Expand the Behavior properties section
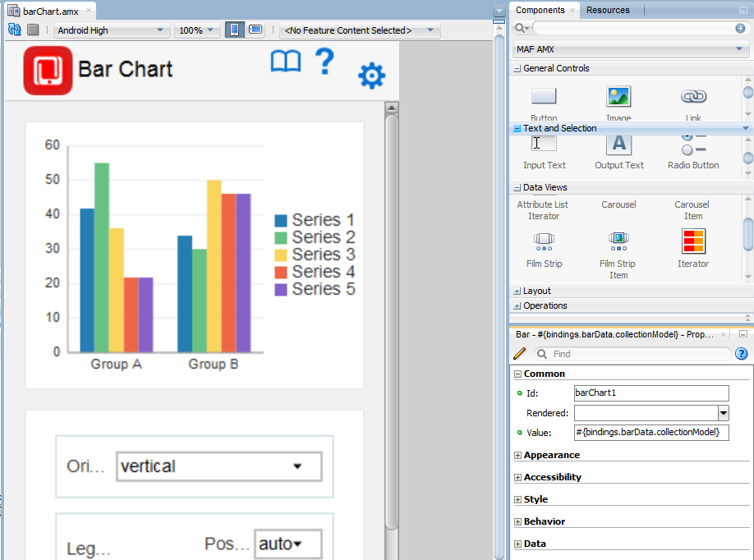This screenshot has height=560, width=754. pos(518,521)
